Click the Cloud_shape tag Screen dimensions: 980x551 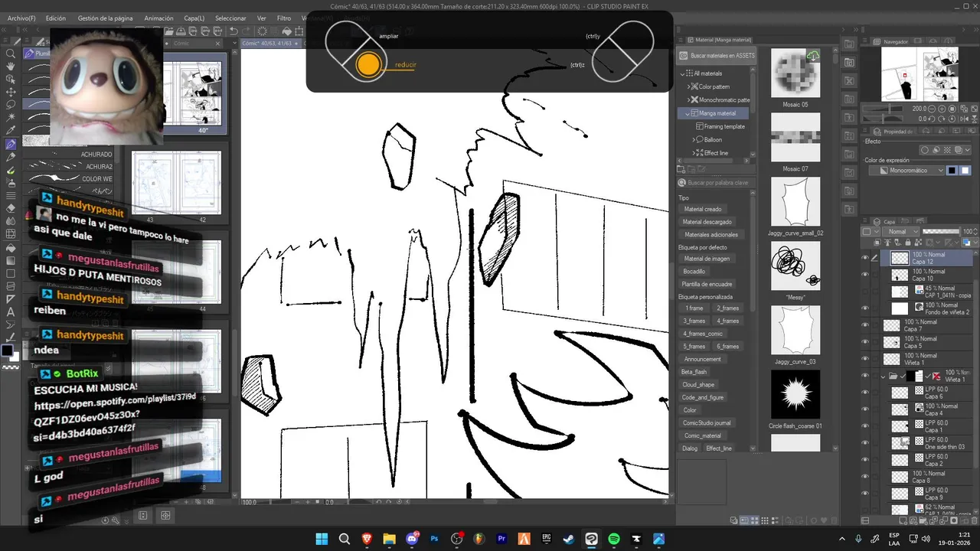pyautogui.click(x=697, y=385)
